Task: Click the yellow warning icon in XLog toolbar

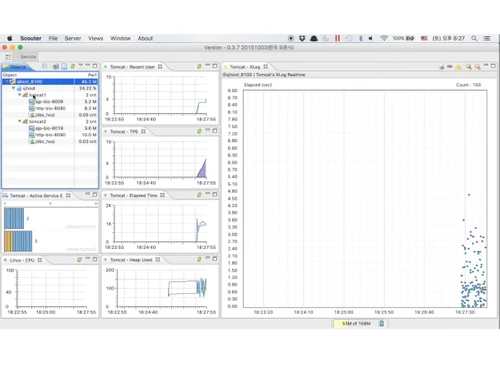Action: 459,67
